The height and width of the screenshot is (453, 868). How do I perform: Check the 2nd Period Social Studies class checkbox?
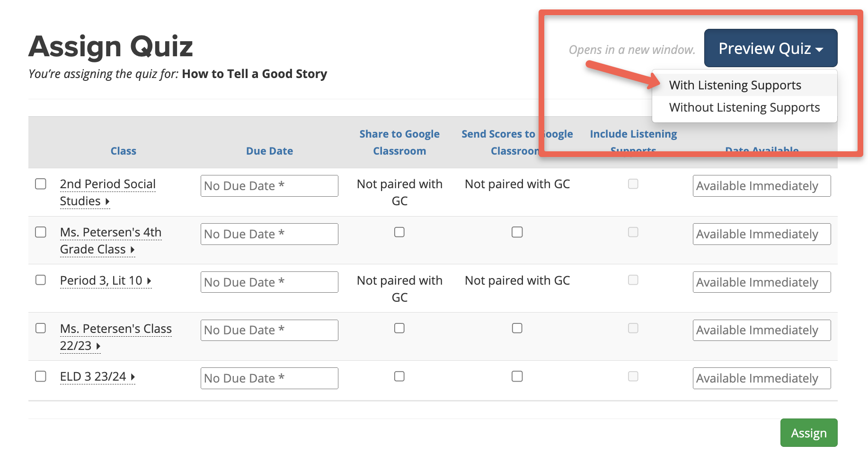point(41,184)
